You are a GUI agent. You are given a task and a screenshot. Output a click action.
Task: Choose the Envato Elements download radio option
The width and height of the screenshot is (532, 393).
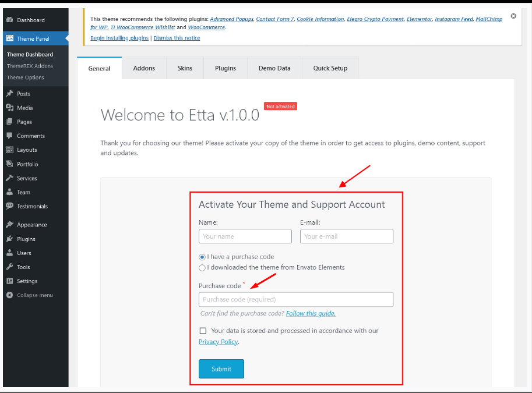(202, 268)
